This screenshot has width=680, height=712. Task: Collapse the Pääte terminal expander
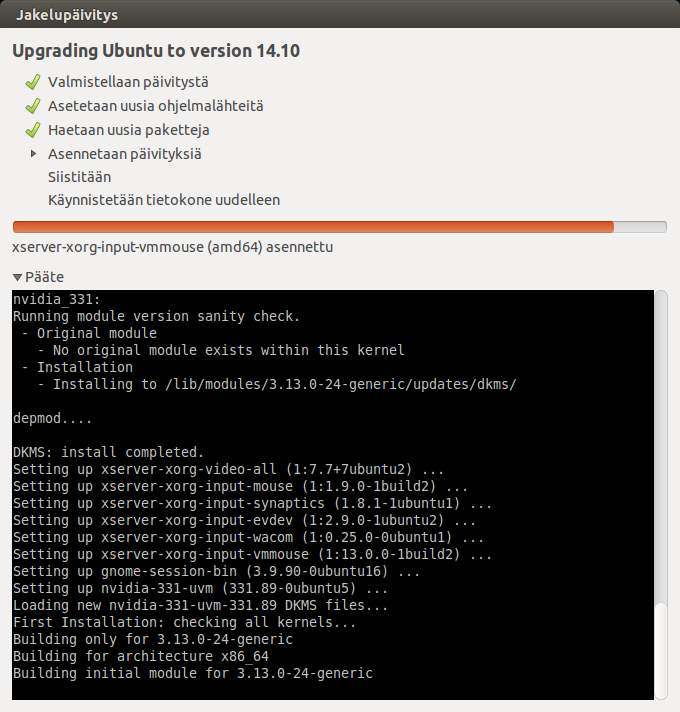(x=18, y=277)
